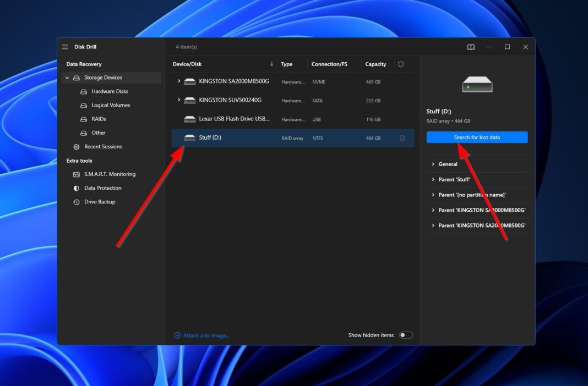This screenshot has width=588, height=386.
Task: Select Hardware Disks in sidebar
Action: (110, 92)
